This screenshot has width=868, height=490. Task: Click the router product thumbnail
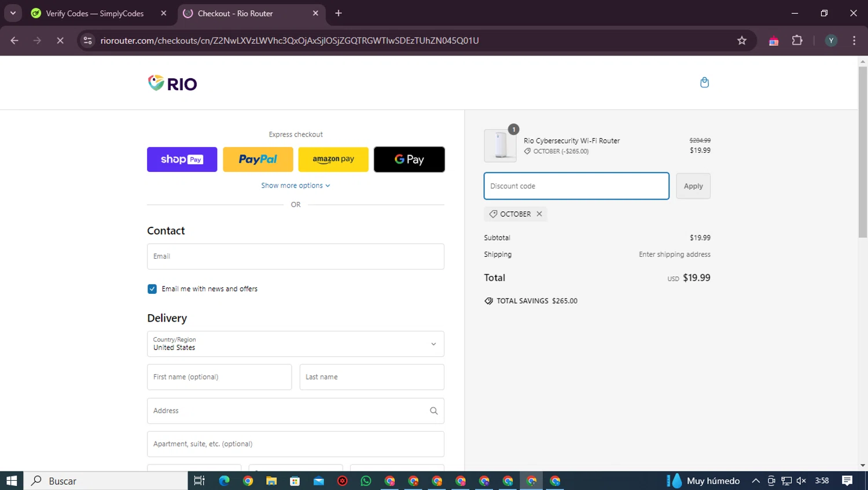[x=501, y=145]
